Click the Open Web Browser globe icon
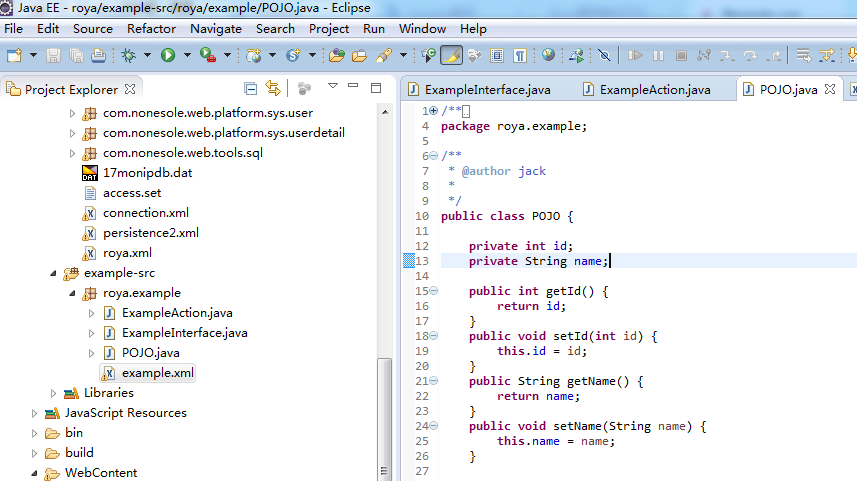857x481 pixels. coord(548,55)
